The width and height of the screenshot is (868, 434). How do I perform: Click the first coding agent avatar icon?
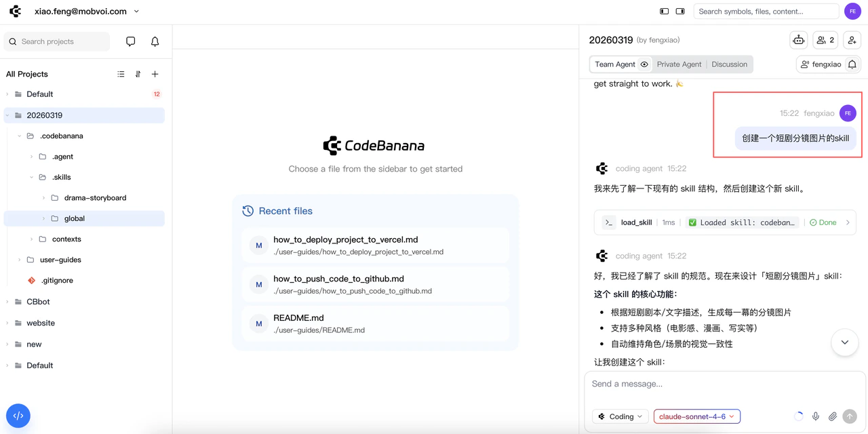point(601,168)
